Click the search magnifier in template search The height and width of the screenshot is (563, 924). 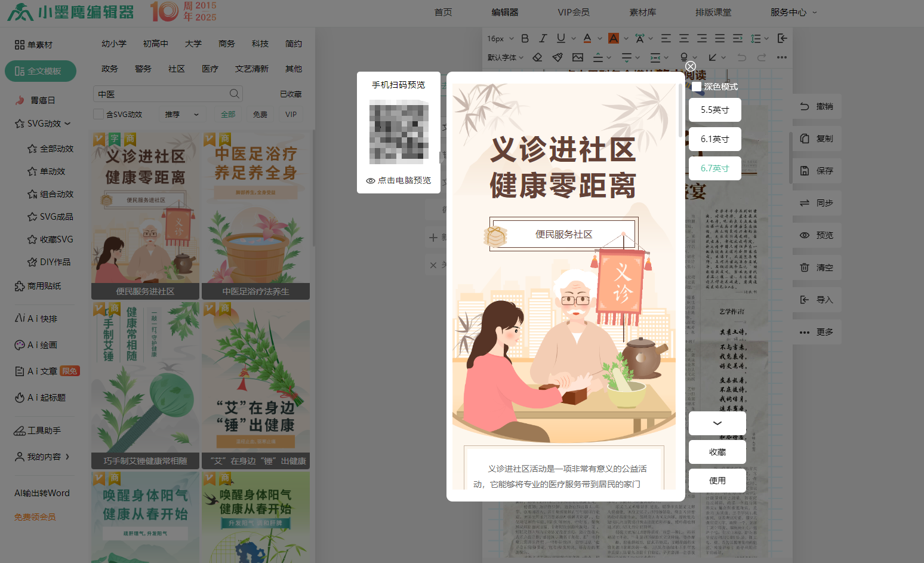235,94
